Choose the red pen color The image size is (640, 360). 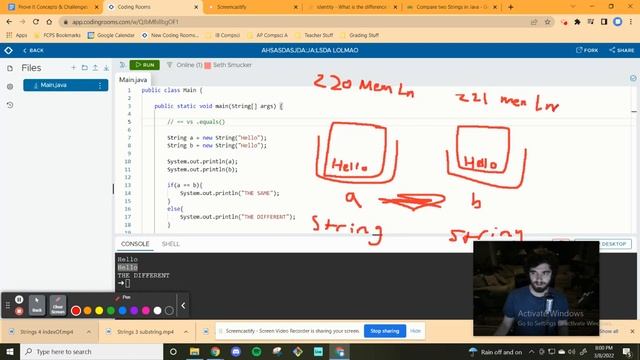click(76, 311)
